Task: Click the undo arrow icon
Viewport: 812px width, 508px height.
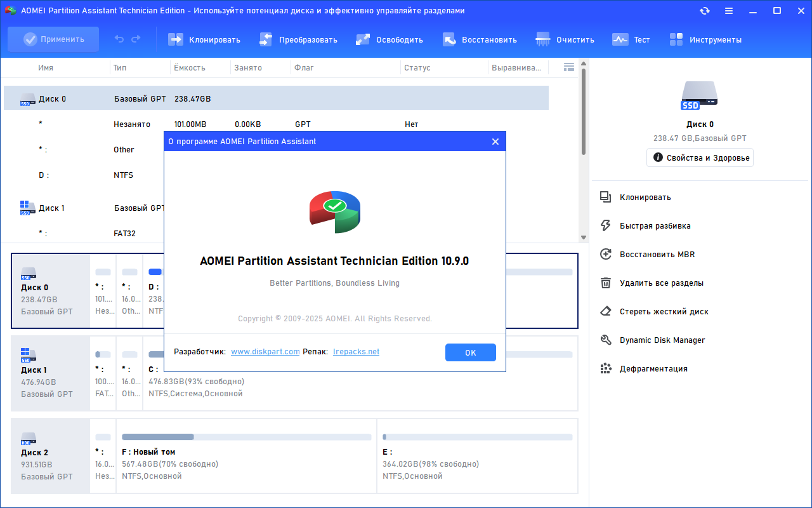Action: click(119, 39)
